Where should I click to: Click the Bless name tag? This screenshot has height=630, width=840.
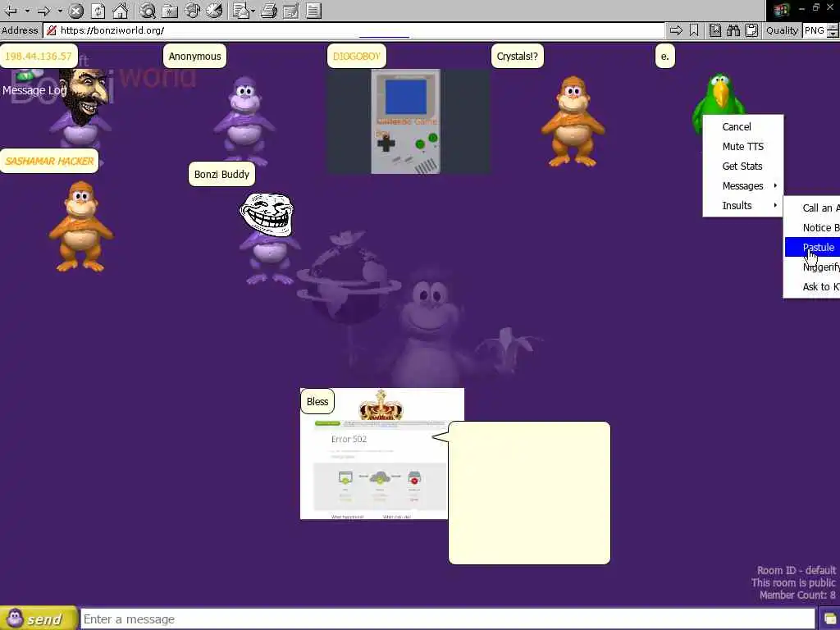[x=317, y=402]
